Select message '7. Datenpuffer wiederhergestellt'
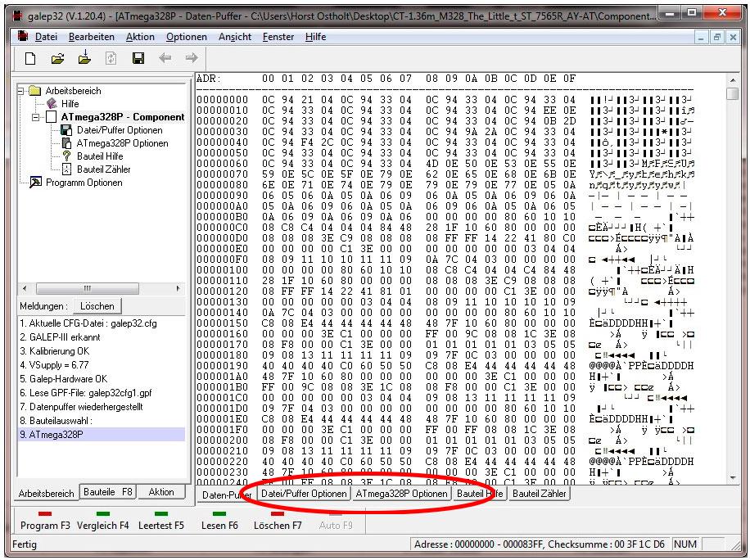Image resolution: width=750 pixels, height=560 pixels. point(101,406)
